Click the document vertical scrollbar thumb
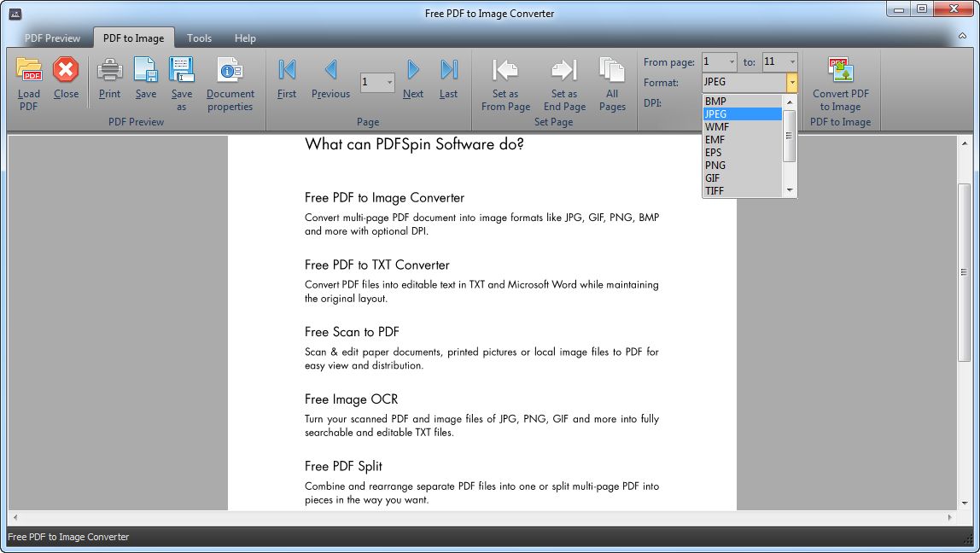The height and width of the screenshot is (553, 980). [x=965, y=272]
